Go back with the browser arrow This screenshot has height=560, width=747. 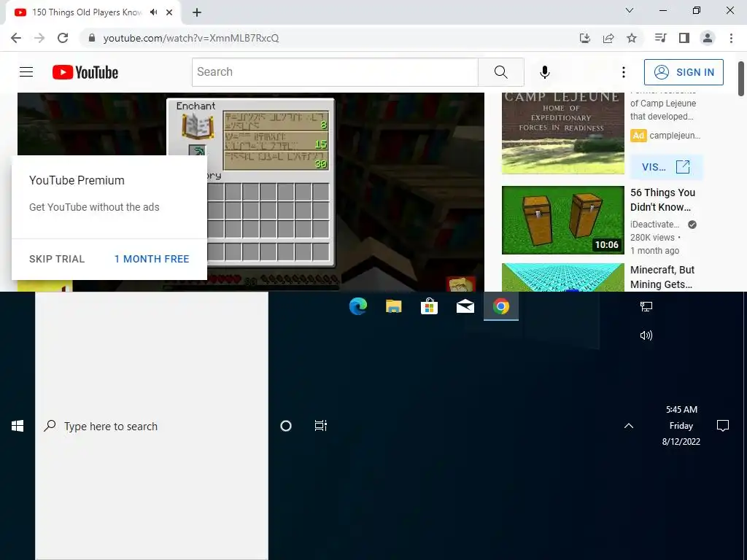click(16, 38)
